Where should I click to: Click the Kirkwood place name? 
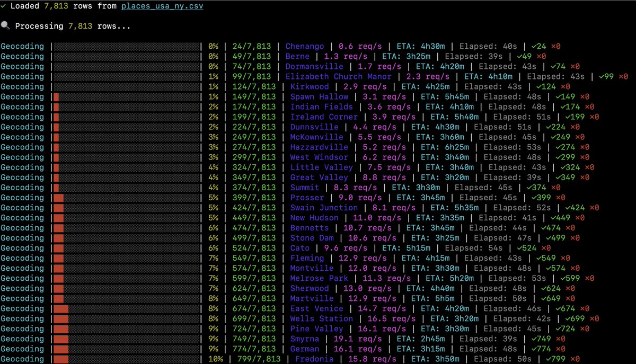[x=310, y=87]
